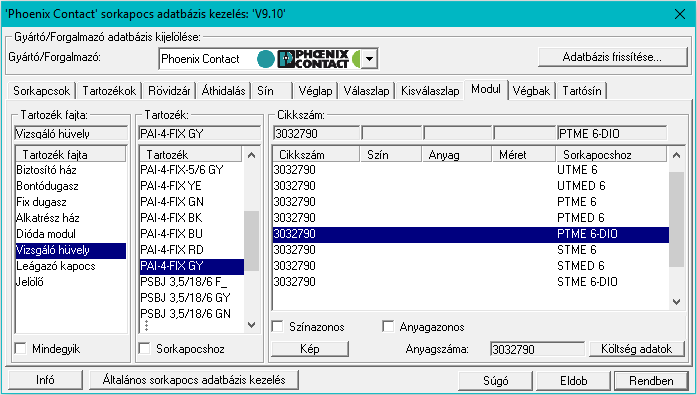
Task: Click the Anyagszáma input field
Action: point(537,349)
